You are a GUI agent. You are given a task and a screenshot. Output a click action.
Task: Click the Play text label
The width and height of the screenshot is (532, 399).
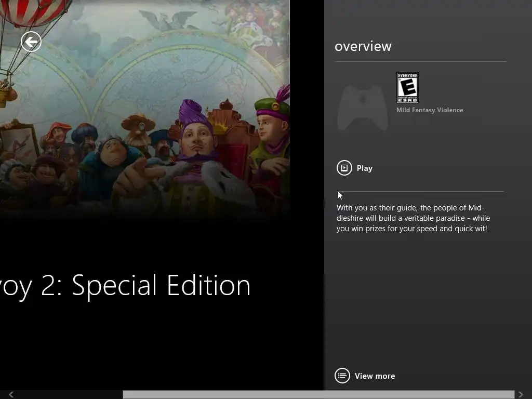[x=365, y=168]
